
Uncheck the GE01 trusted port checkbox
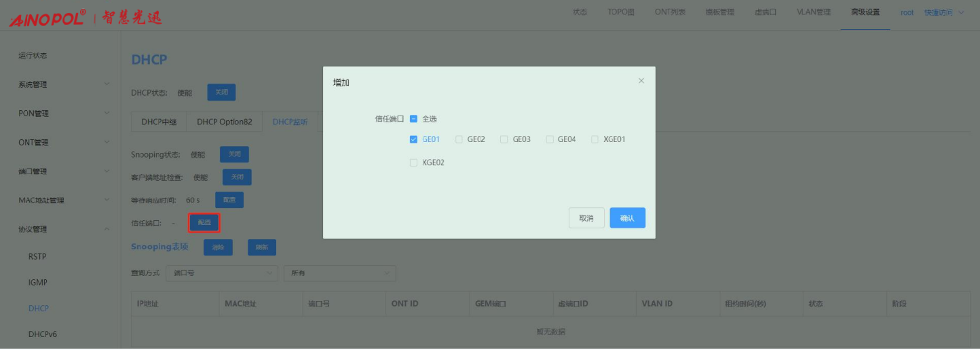[x=413, y=139]
